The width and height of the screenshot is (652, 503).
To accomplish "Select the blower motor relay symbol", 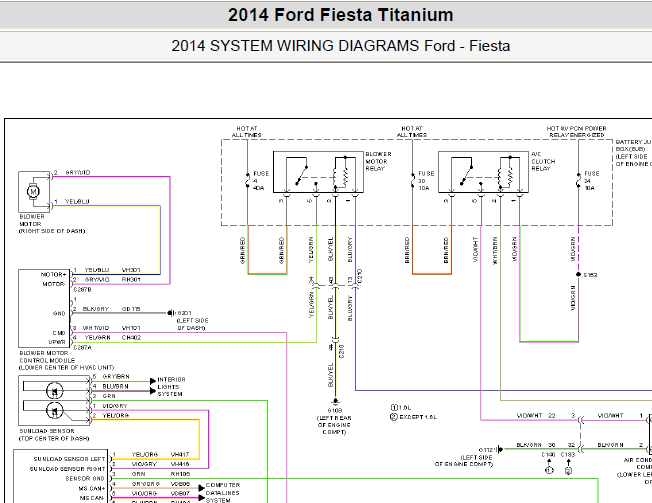I will tap(318, 172).
